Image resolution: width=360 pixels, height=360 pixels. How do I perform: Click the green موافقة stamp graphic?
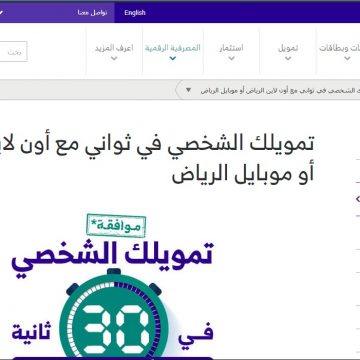pos(116,226)
